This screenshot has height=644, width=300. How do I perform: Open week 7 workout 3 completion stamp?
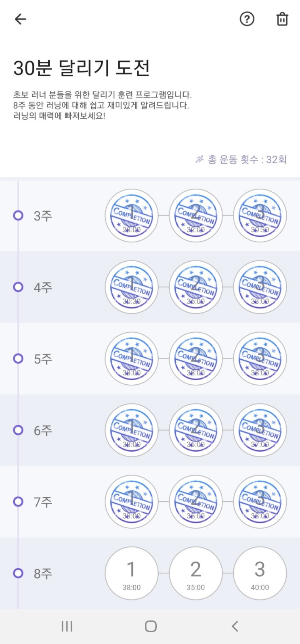click(x=260, y=502)
